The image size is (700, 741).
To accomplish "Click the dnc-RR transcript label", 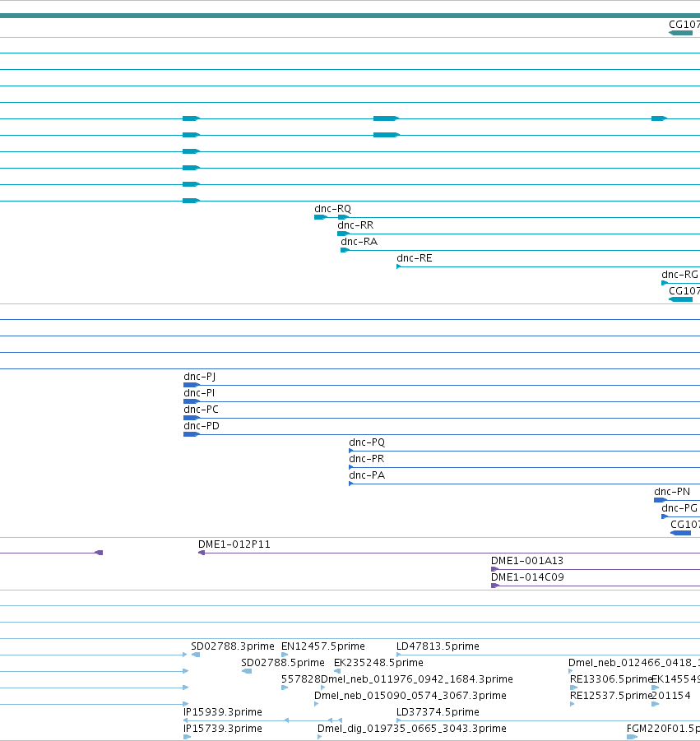I will tap(355, 225).
